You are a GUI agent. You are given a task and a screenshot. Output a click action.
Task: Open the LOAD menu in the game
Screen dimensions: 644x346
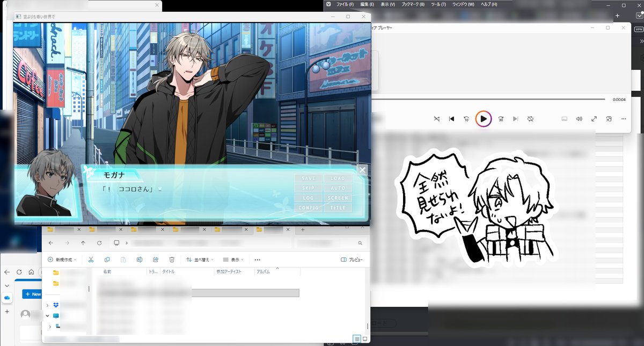[338, 178]
